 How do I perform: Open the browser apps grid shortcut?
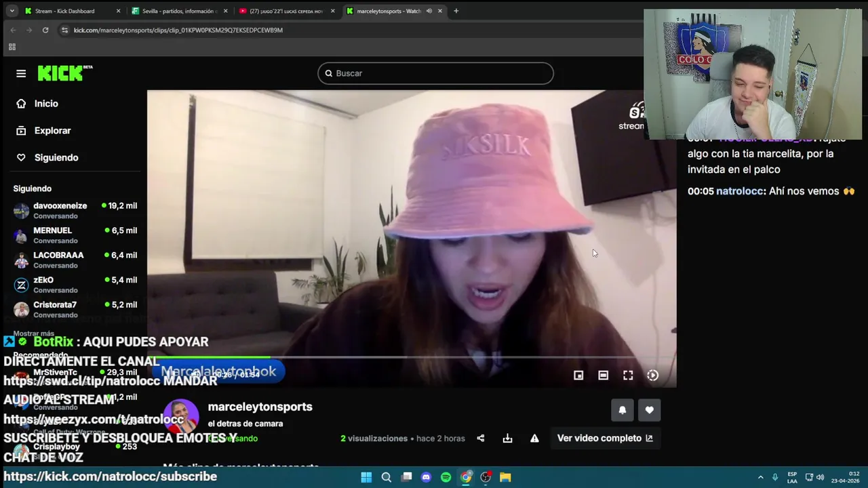point(12,47)
